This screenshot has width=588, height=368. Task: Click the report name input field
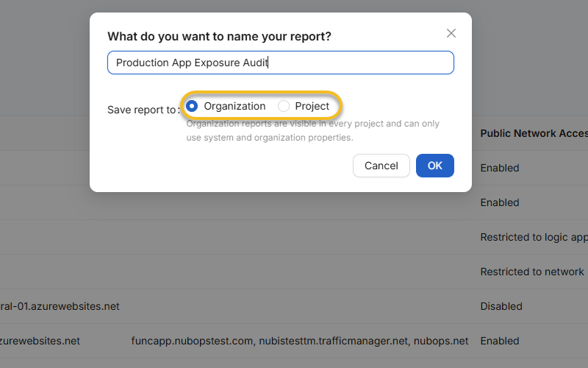click(281, 63)
